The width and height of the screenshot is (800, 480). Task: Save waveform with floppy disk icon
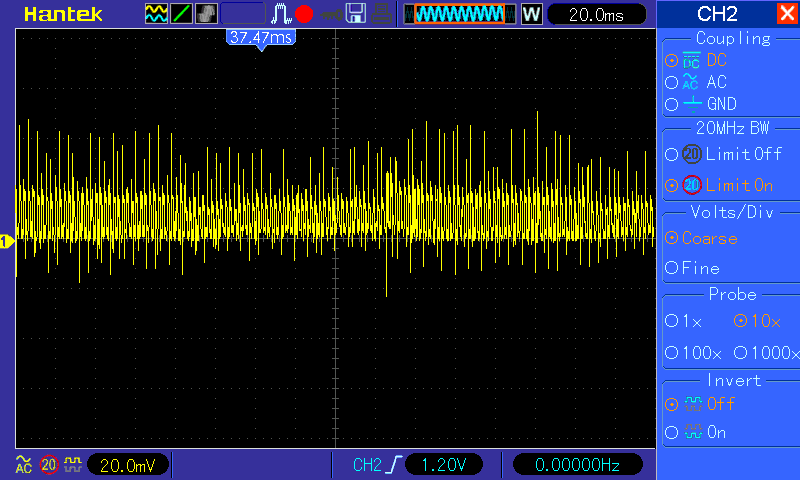point(356,14)
